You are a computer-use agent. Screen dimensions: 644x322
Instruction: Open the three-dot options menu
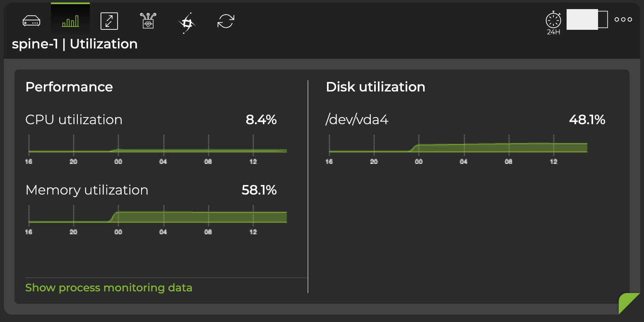coord(622,19)
